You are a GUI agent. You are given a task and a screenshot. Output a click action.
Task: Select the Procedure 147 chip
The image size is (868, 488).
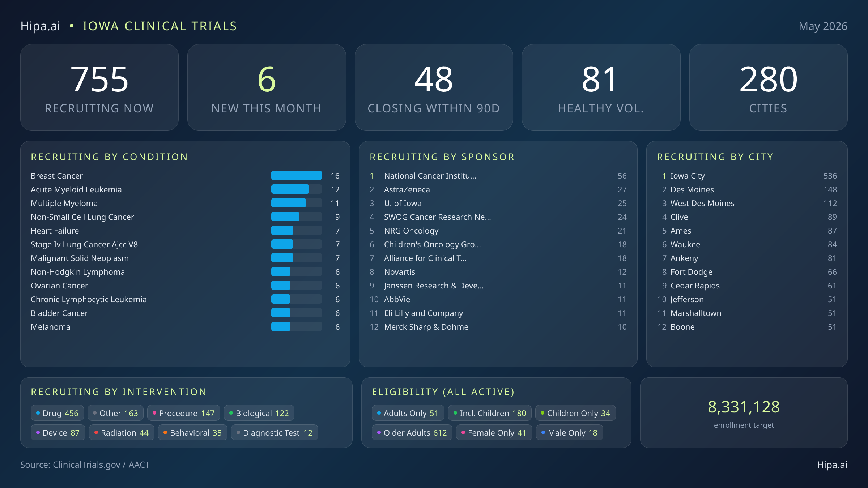(x=184, y=413)
